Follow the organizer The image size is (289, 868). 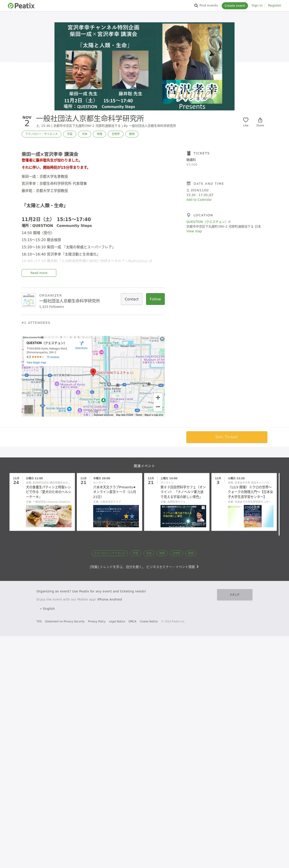click(155, 299)
